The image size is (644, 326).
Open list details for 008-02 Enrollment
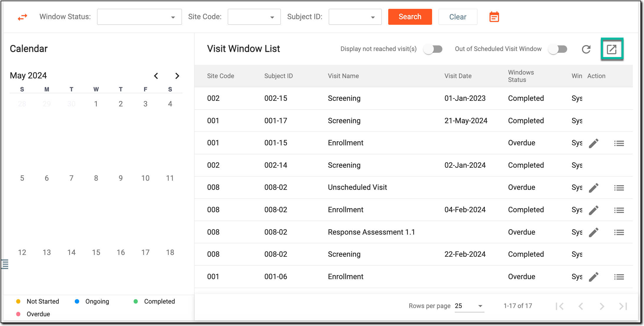tap(619, 210)
